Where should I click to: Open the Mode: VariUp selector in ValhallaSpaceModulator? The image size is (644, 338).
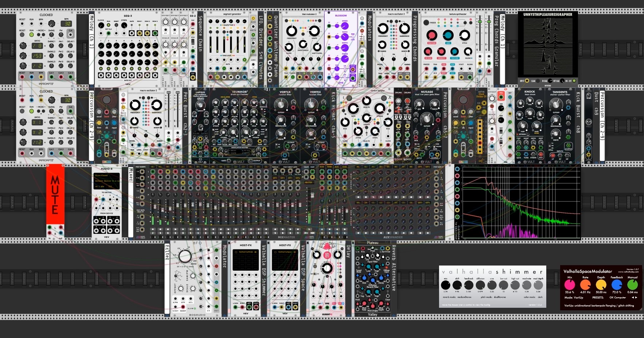click(574, 298)
